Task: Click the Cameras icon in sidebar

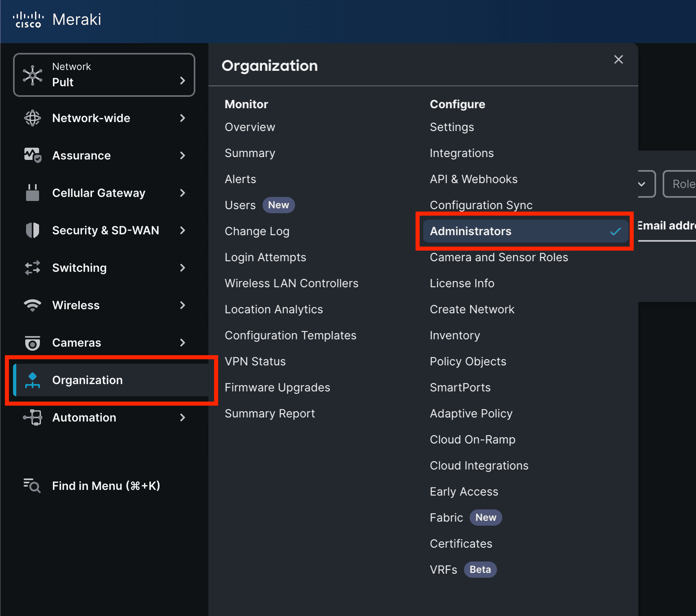Action: click(33, 343)
